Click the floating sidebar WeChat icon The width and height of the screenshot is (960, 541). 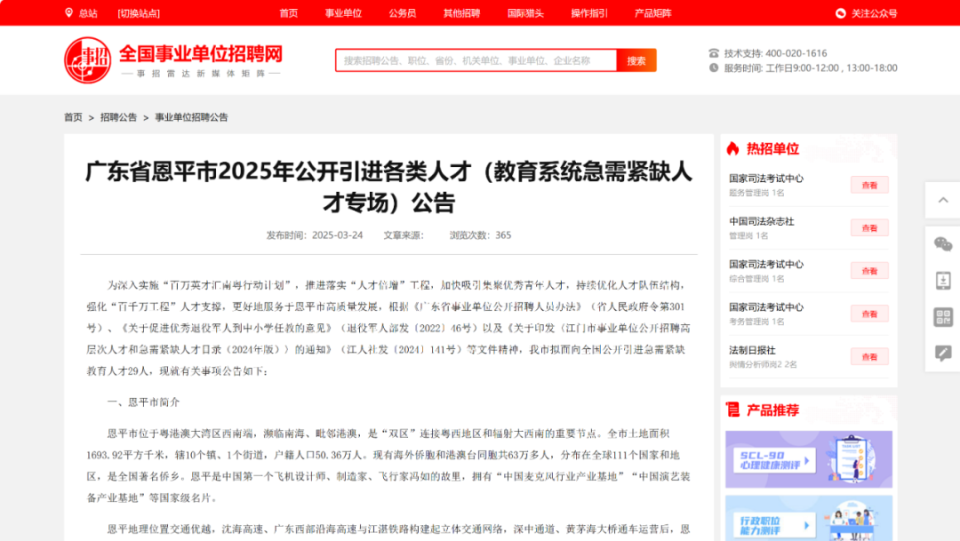tap(943, 244)
